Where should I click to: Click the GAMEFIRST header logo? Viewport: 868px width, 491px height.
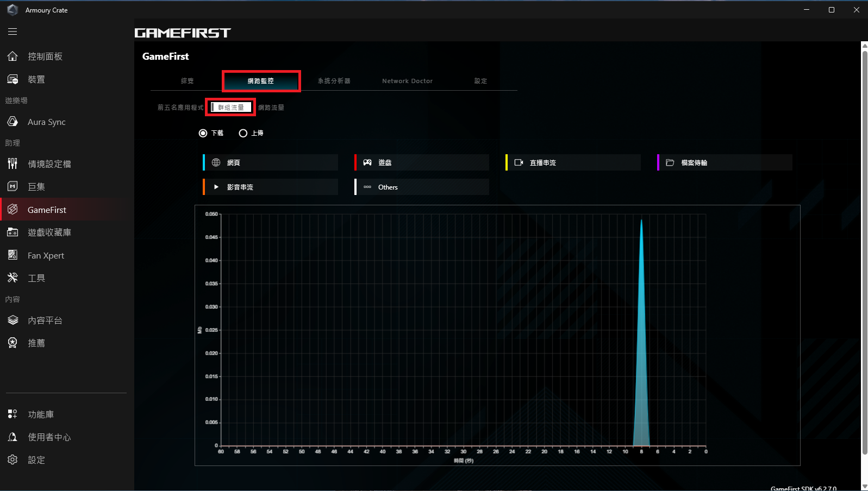click(183, 33)
